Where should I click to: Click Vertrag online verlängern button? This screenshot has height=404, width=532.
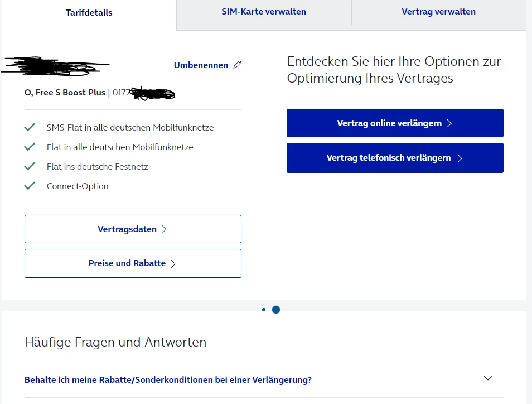(395, 123)
